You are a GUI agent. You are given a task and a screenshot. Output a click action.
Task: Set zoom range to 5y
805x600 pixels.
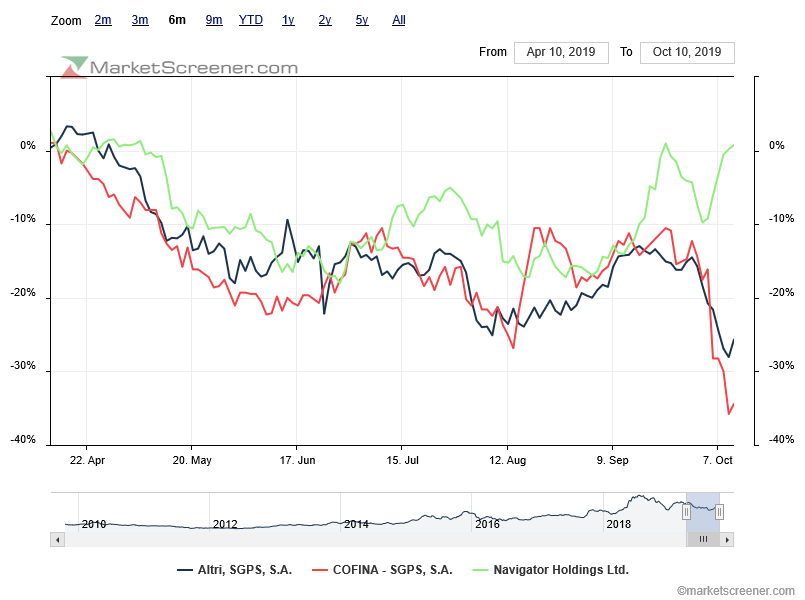pos(362,20)
